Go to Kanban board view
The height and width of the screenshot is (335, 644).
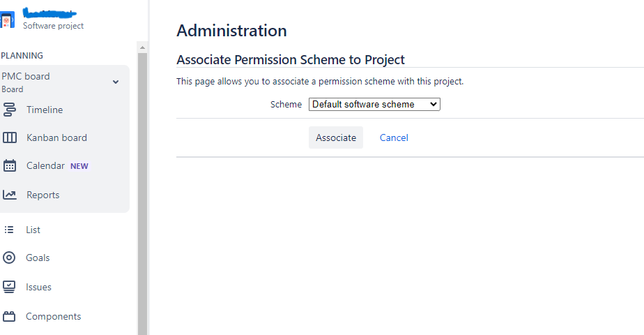56,137
